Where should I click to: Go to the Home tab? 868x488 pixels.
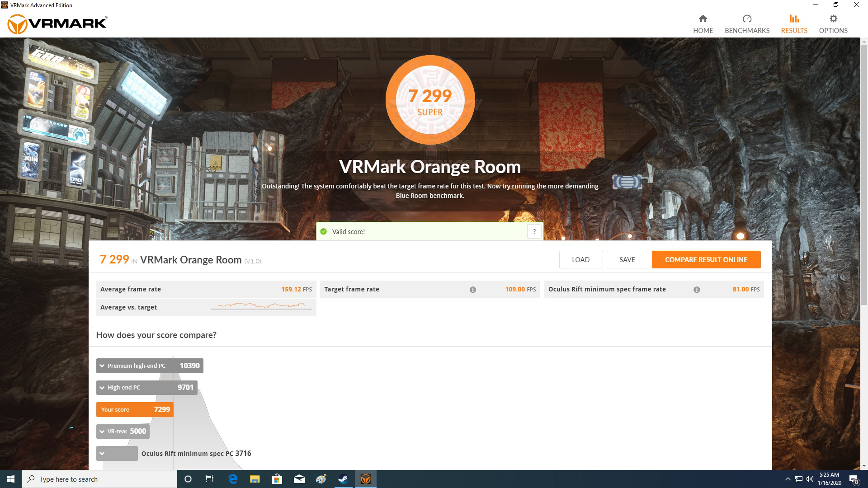(703, 23)
